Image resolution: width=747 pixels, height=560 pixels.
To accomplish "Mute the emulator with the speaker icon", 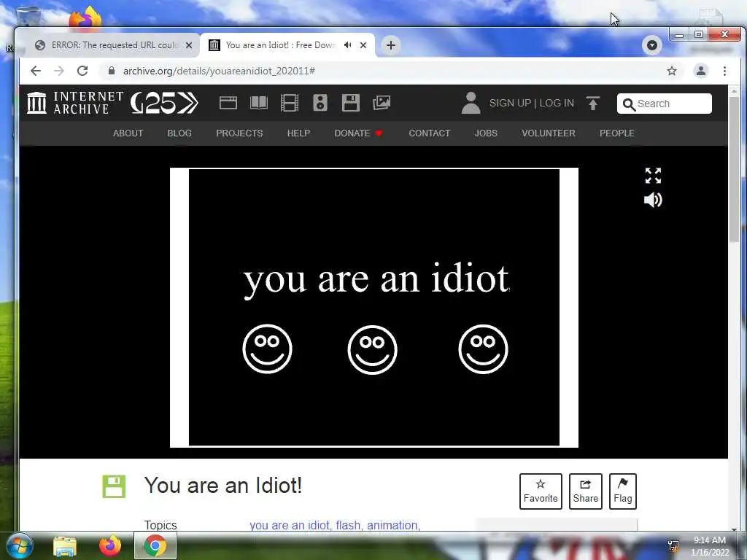I will pos(653,200).
